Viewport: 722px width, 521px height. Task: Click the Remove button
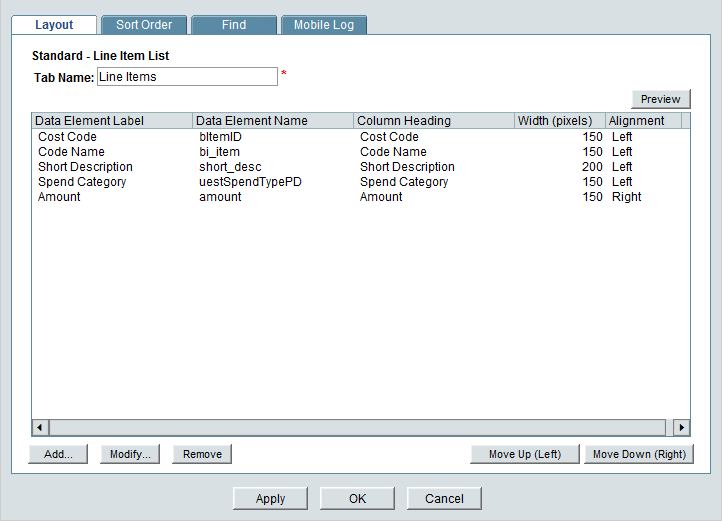[x=202, y=454]
